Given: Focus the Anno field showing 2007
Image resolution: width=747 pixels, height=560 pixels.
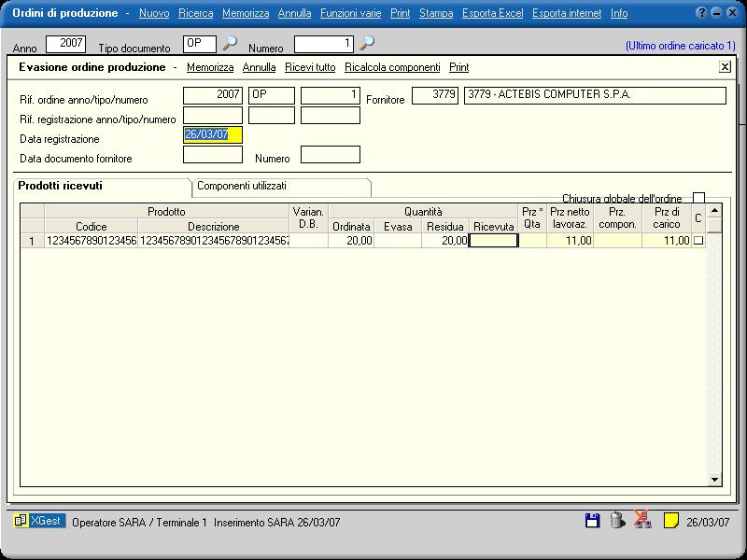Looking at the screenshot, I should coord(65,44).
